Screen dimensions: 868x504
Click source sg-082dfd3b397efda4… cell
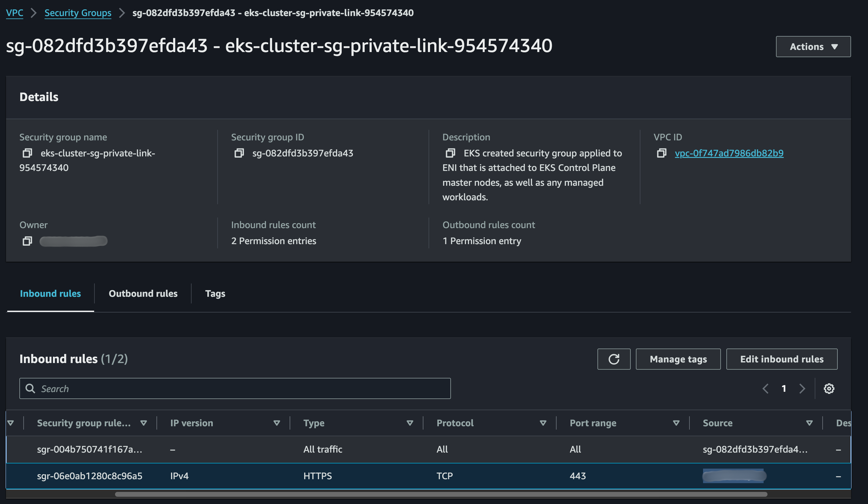pos(755,449)
